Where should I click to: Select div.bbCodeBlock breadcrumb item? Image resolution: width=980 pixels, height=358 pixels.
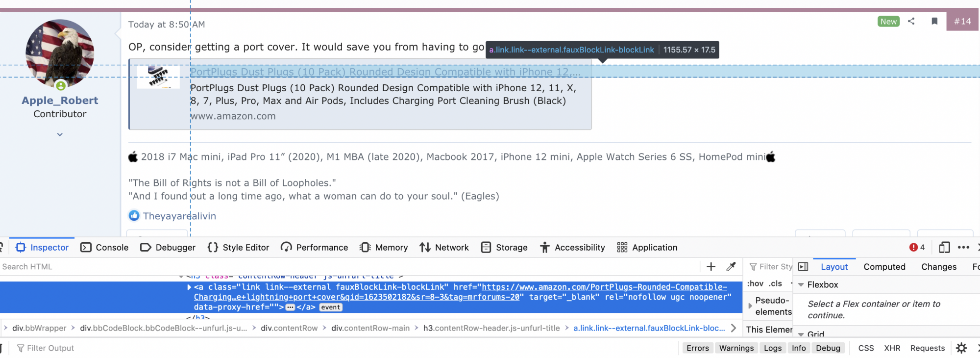164,328
